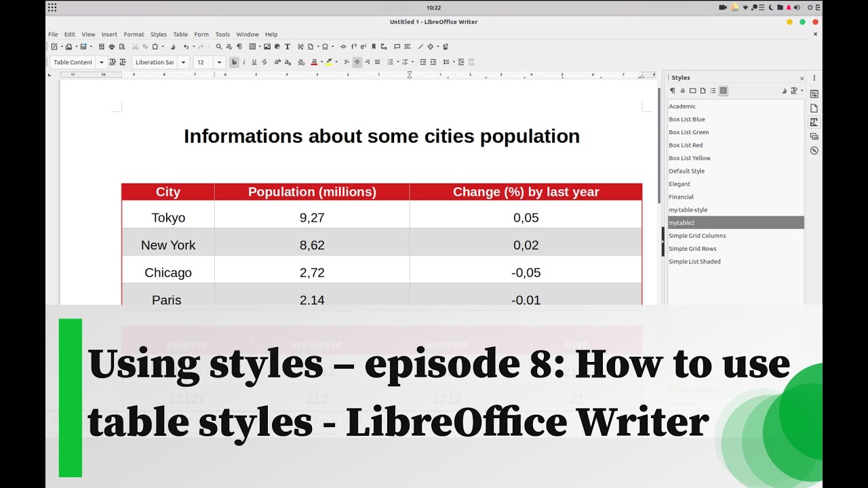
Task: Toggle Align Right paragraph button
Action: (x=368, y=62)
